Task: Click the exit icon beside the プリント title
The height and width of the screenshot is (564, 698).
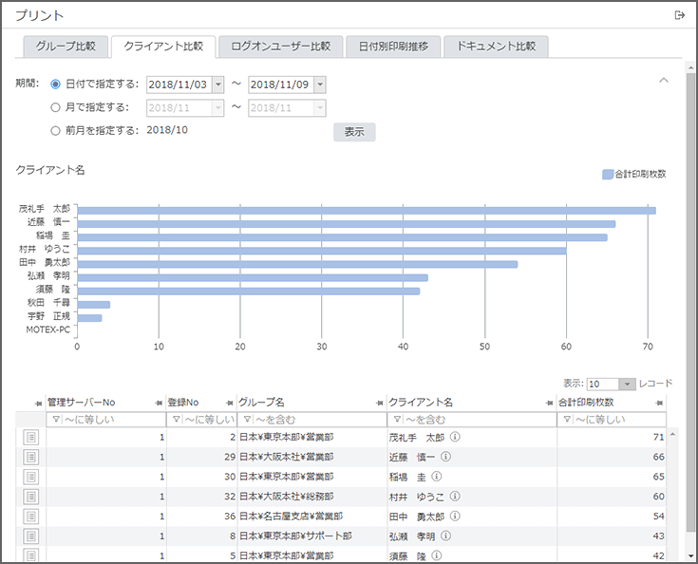Action: [679, 16]
